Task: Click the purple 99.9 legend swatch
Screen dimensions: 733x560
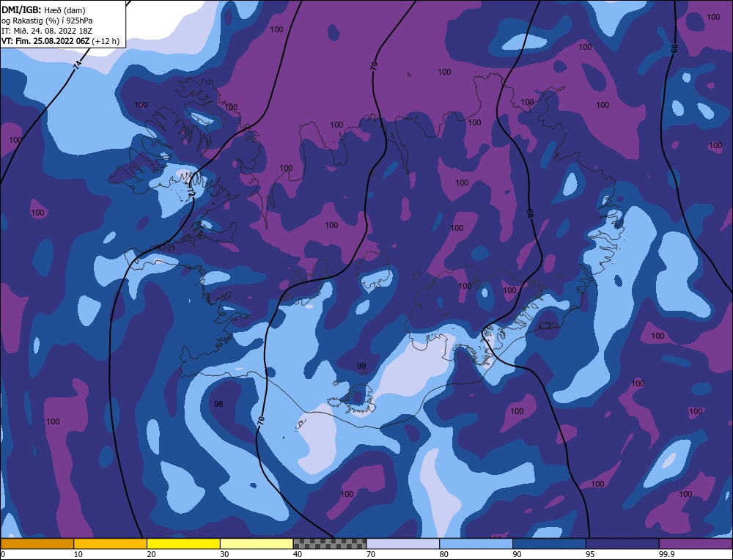Action: (696, 544)
